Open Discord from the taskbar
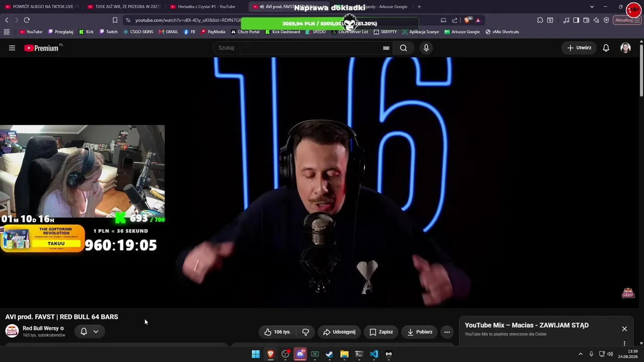 [300, 354]
